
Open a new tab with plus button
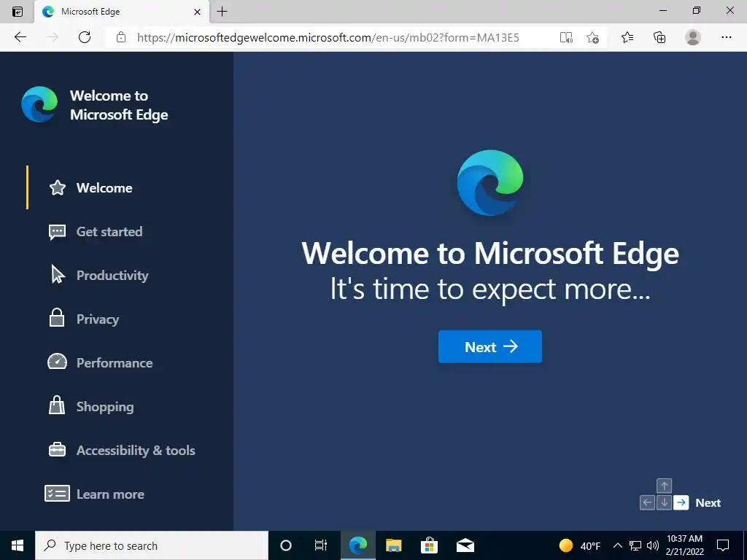click(222, 12)
